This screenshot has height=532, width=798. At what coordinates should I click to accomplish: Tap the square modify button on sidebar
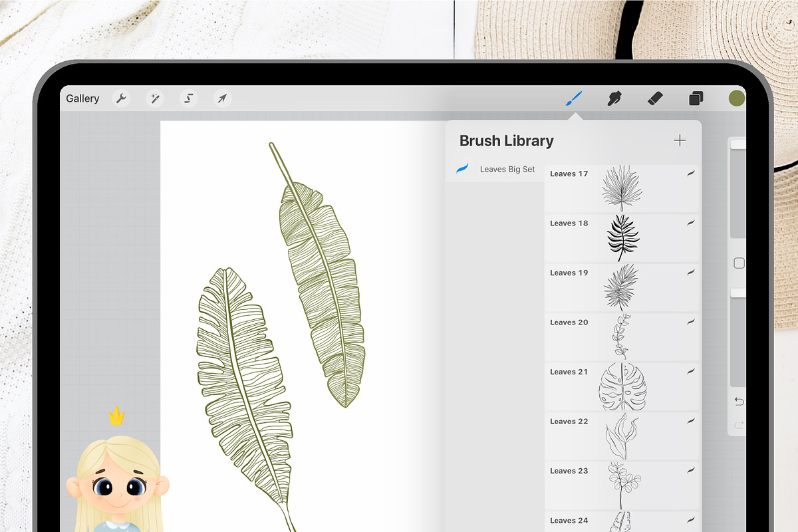tap(739, 263)
